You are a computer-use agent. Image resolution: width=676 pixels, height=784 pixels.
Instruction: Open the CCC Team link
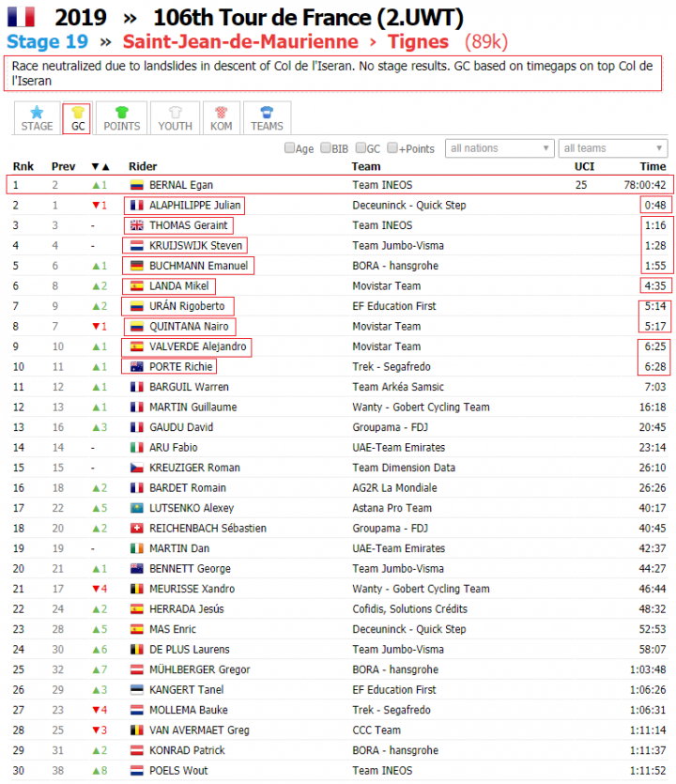(376, 730)
